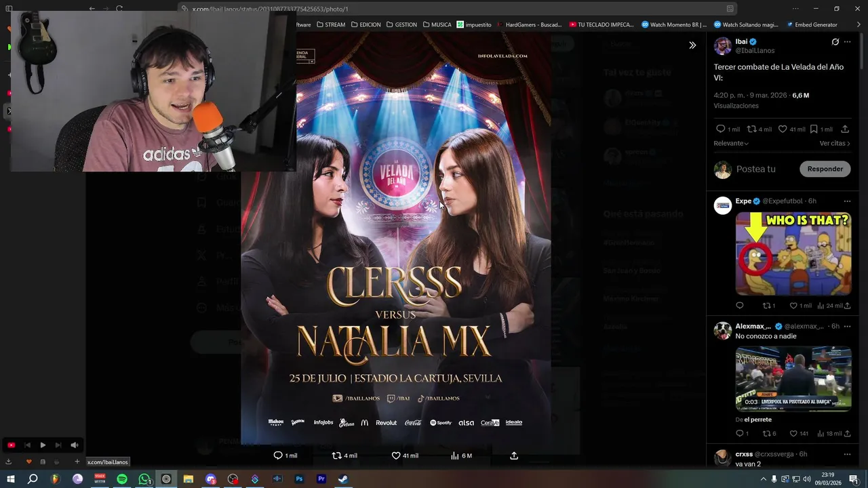Open Ibai's profile avatar
This screenshot has width=868, height=488.
[723, 46]
